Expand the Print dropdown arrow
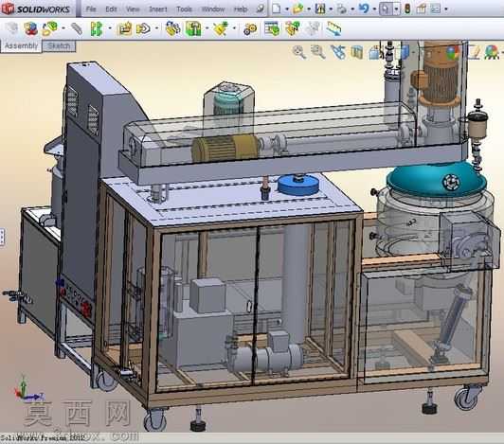 352,9
